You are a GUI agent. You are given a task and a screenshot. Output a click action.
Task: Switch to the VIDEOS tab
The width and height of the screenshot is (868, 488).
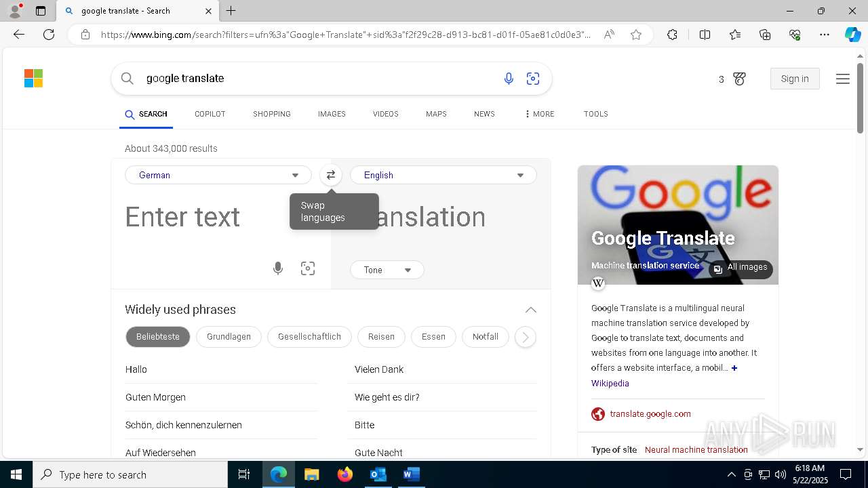coord(386,114)
